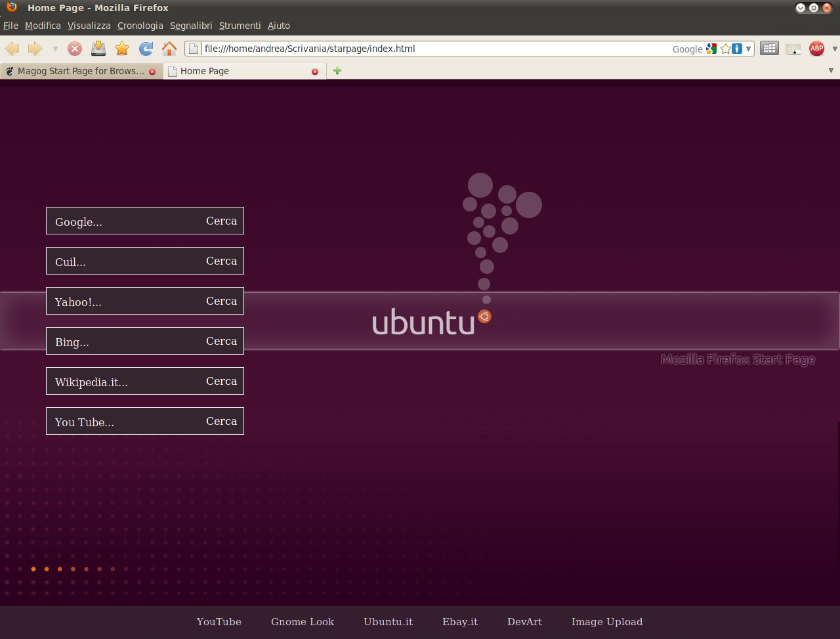Bookmark this page with the outline star
840x639 pixels.
726,49
